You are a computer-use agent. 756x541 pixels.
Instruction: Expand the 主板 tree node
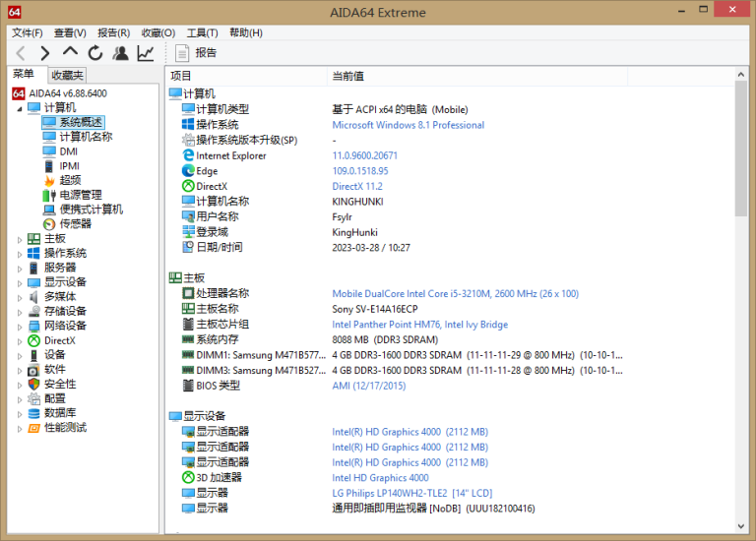20,239
